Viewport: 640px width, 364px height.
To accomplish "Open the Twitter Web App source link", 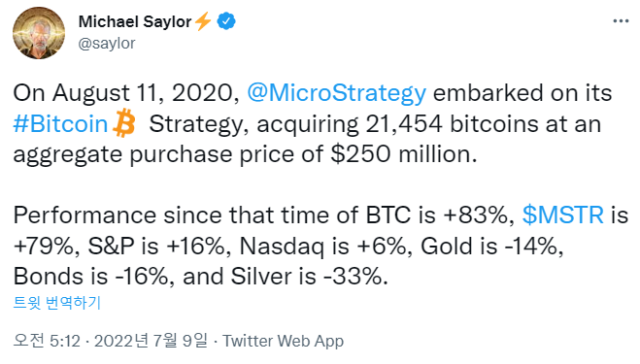I will click(283, 341).
